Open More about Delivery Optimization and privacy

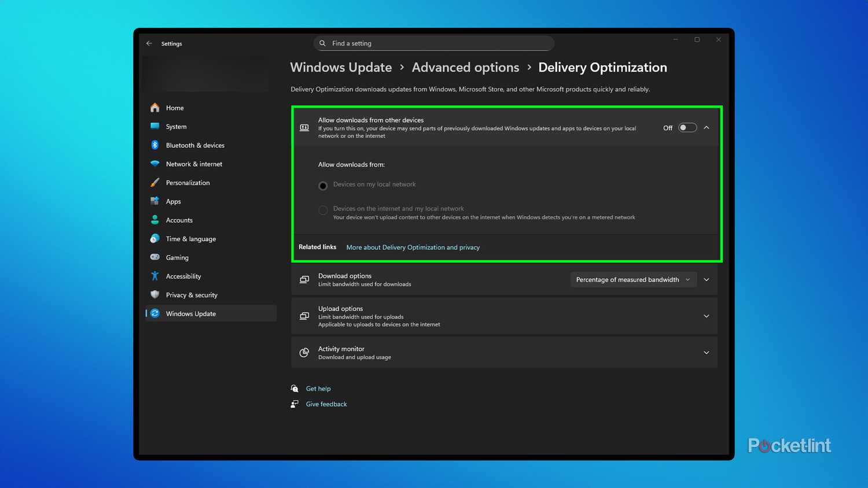[413, 247]
